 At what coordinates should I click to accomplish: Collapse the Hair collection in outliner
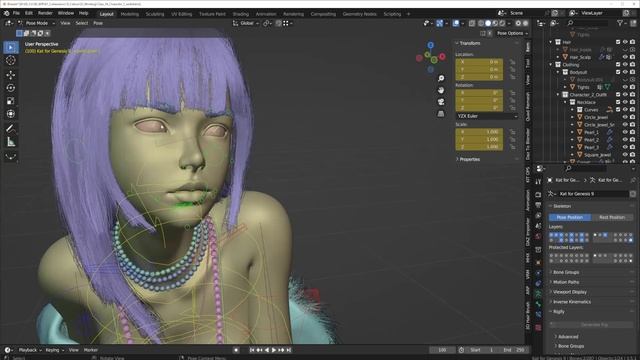pyautogui.click(x=551, y=42)
